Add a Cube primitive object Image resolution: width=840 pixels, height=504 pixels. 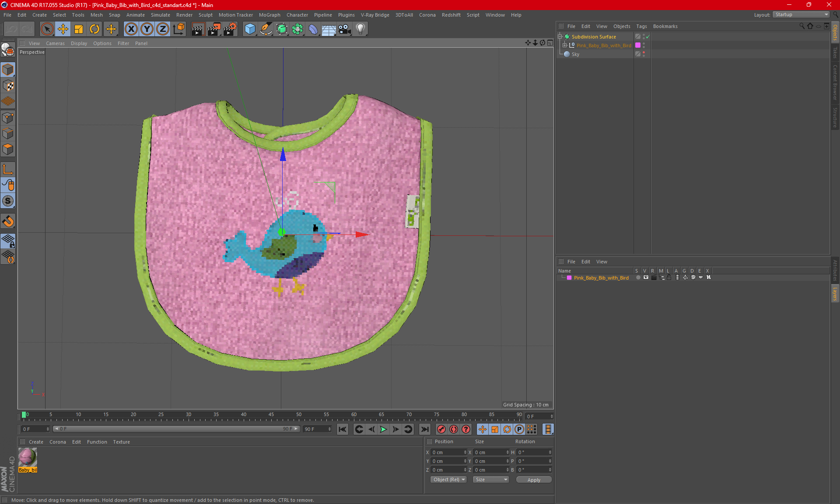point(250,29)
